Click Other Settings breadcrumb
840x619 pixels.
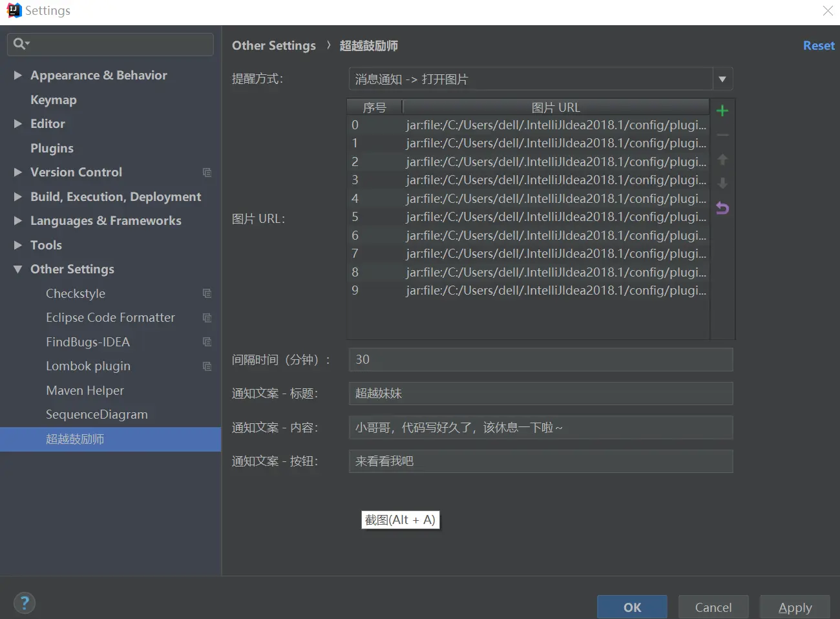click(274, 46)
